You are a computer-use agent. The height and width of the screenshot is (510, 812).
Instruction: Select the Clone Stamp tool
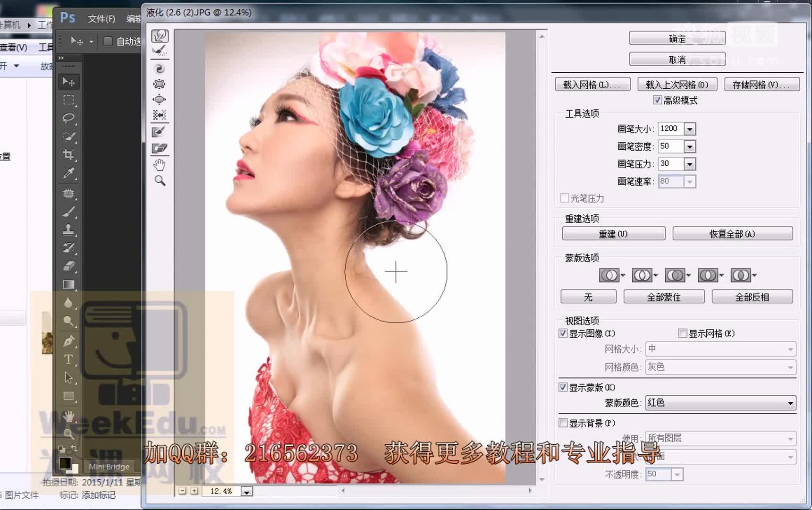pyautogui.click(x=69, y=230)
